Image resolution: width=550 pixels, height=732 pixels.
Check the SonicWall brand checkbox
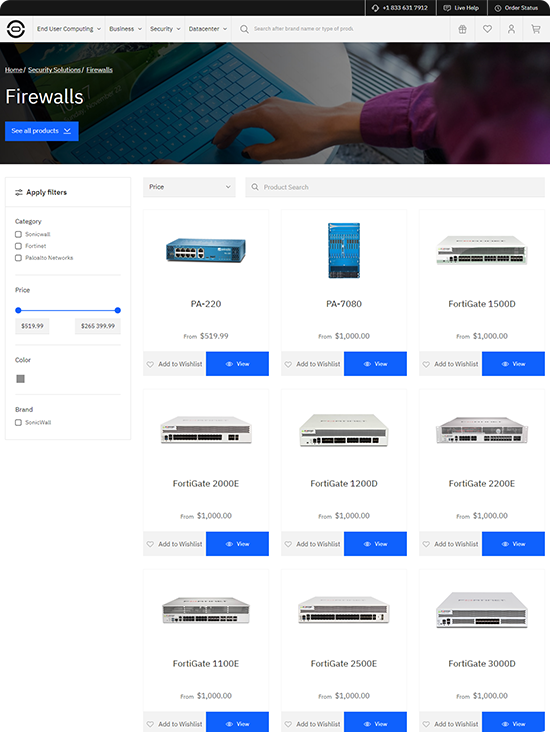click(18, 422)
